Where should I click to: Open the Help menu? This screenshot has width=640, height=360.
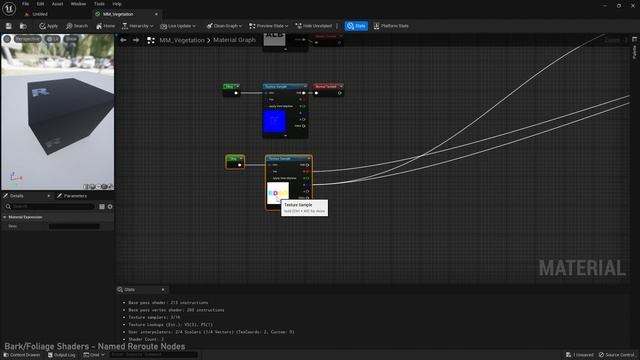tap(117, 4)
